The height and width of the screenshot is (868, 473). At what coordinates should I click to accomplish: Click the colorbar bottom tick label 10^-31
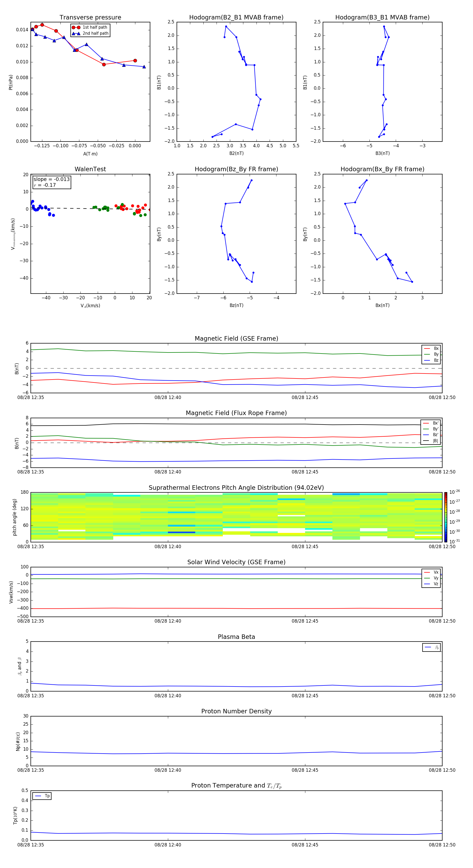[455, 542]
